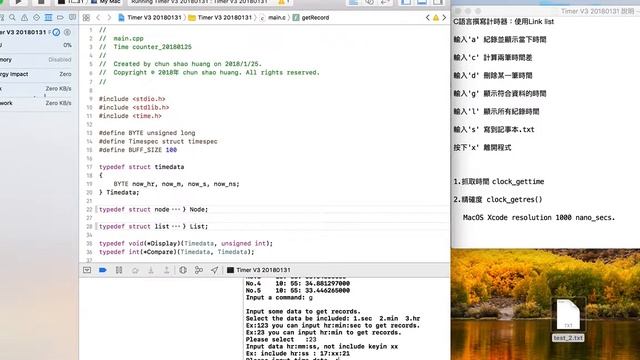Choose the My Mac run destination
Viewport: 640px width, 360px height.
(107, 2)
